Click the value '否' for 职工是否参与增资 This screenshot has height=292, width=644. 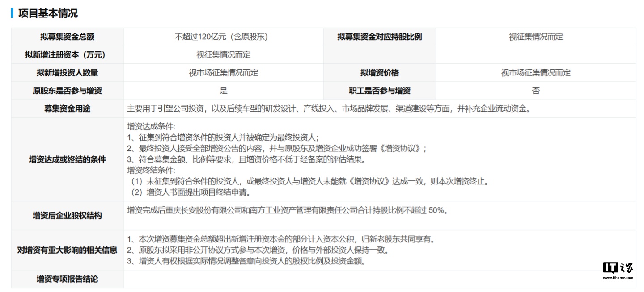(536, 91)
